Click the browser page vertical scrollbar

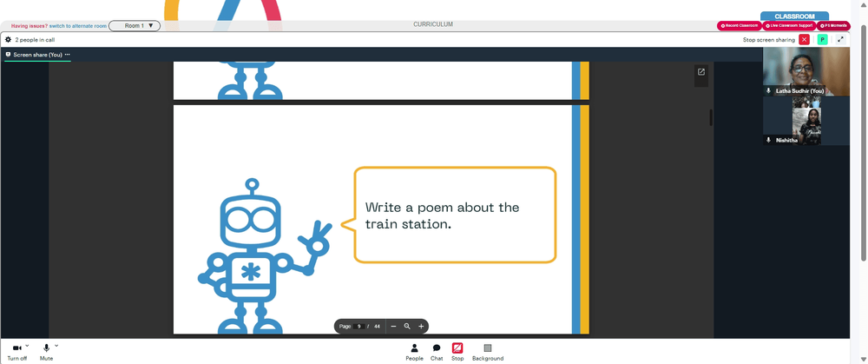[865, 142]
